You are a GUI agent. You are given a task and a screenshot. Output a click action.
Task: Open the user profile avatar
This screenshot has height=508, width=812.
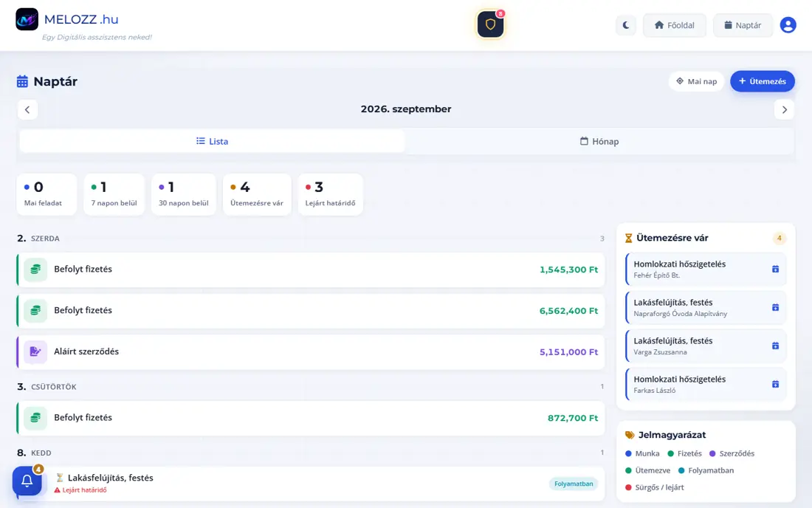pyautogui.click(x=788, y=25)
